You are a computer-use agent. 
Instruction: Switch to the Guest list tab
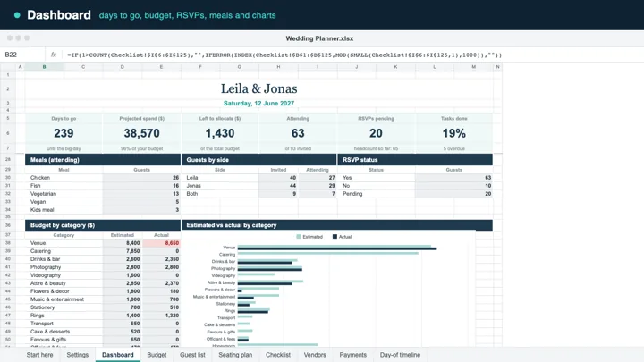pyautogui.click(x=192, y=355)
